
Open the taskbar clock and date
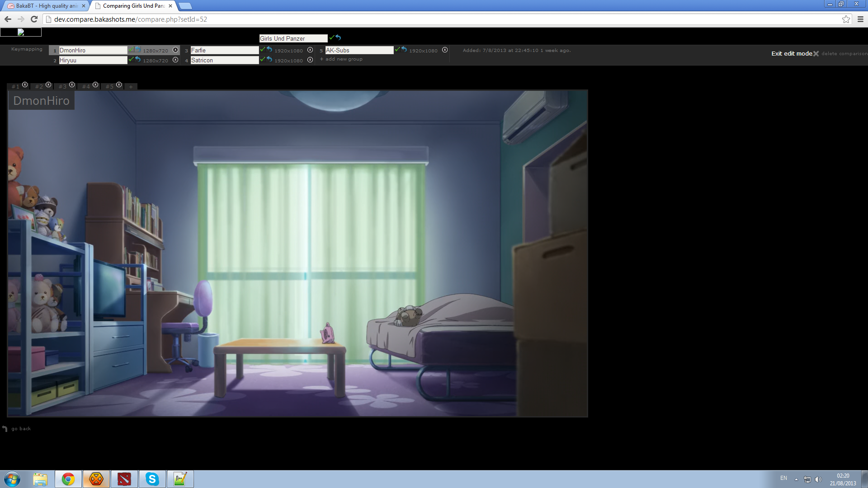[843, 479]
